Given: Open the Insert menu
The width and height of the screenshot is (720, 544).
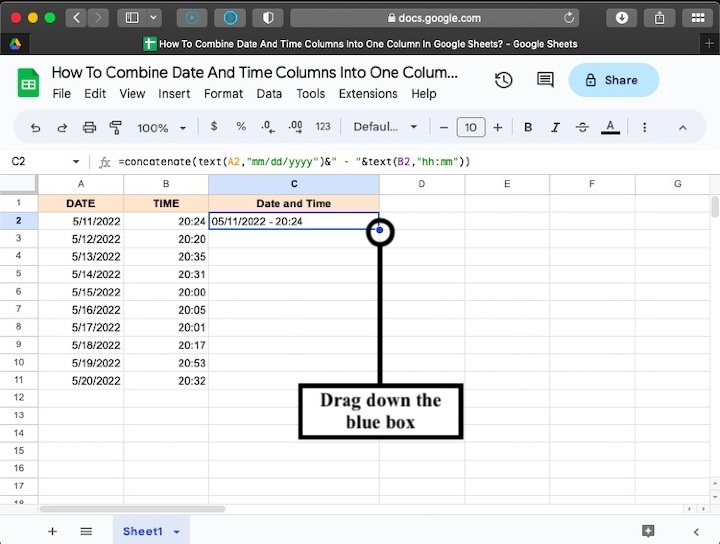Looking at the screenshot, I should coord(174,94).
